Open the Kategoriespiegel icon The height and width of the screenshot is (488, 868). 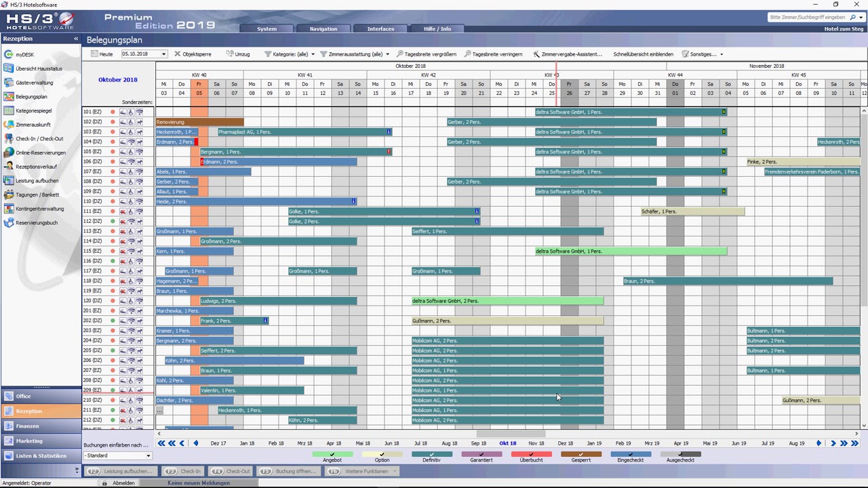[x=8, y=110]
